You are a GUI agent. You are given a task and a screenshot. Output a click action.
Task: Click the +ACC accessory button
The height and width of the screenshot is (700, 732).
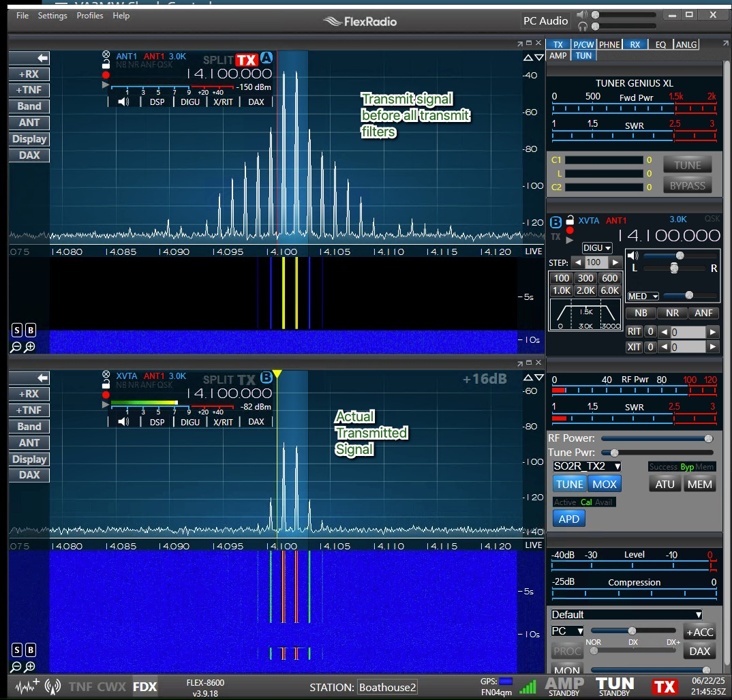click(699, 632)
